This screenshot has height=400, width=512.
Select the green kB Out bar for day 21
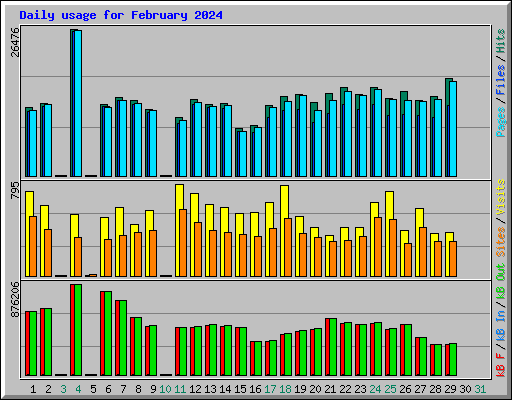tap(333, 347)
